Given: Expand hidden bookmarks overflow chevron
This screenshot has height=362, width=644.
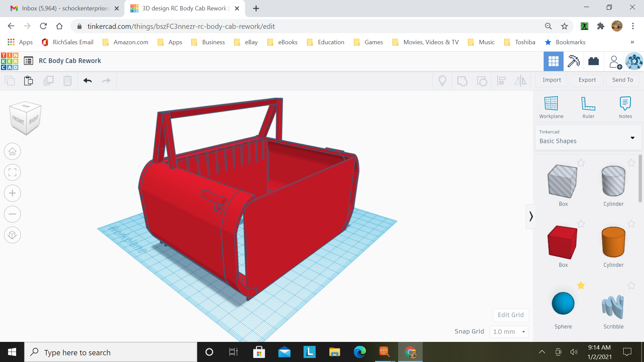Looking at the screenshot, I should click(x=632, y=42).
